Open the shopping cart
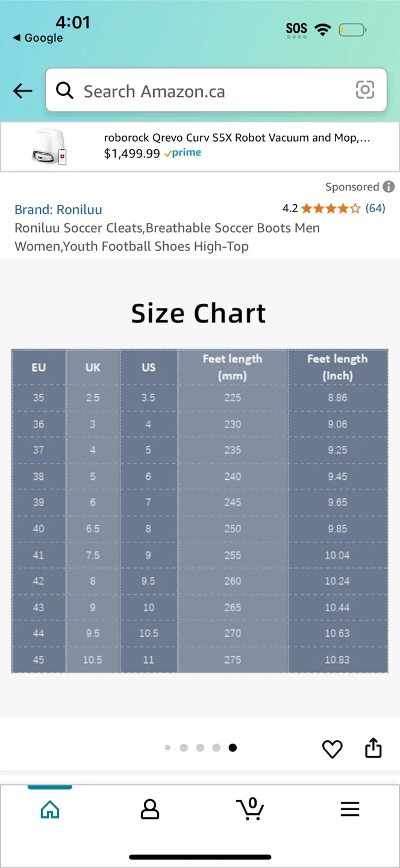This screenshot has height=868, width=400. 250,810
